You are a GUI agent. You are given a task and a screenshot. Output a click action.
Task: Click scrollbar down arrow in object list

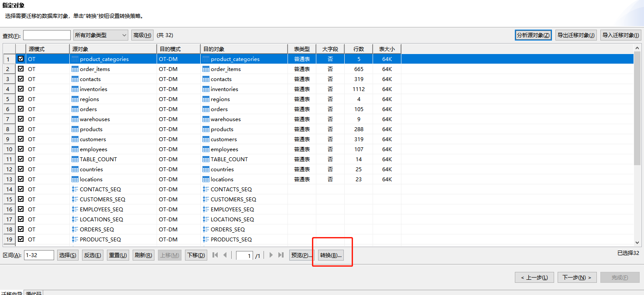[637, 242]
